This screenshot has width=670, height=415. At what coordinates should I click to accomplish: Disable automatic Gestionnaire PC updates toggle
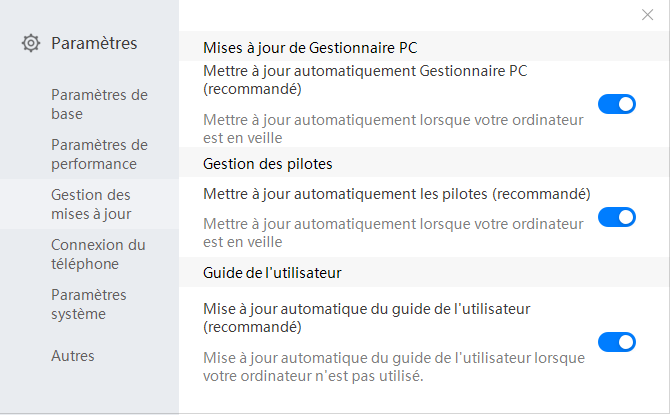[616, 104]
